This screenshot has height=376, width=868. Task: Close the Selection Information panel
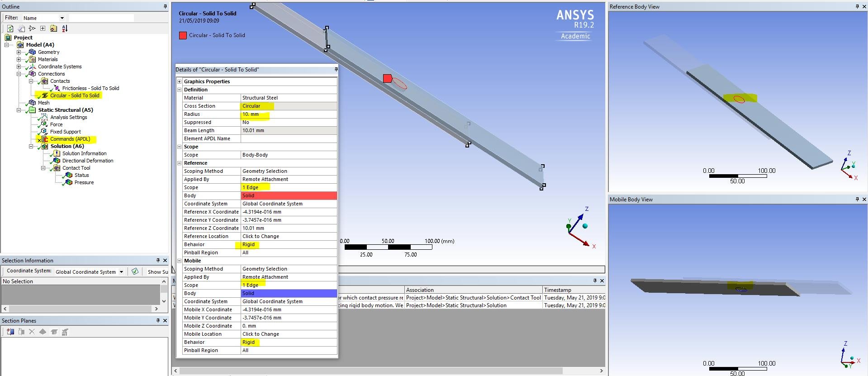click(x=165, y=260)
